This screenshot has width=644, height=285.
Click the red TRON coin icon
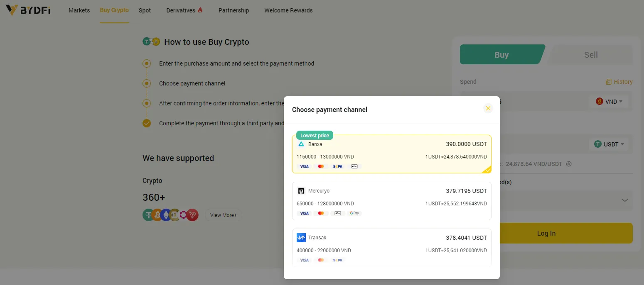(x=192, y=215)
